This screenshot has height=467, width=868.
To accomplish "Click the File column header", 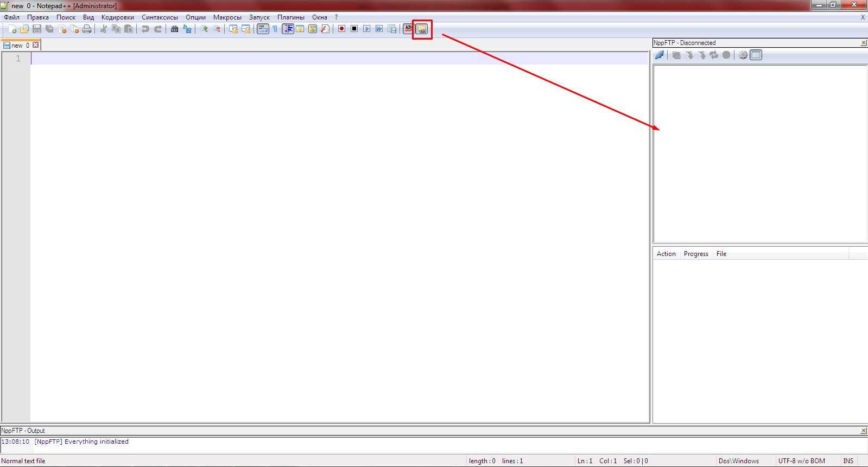I will (781, 254).
